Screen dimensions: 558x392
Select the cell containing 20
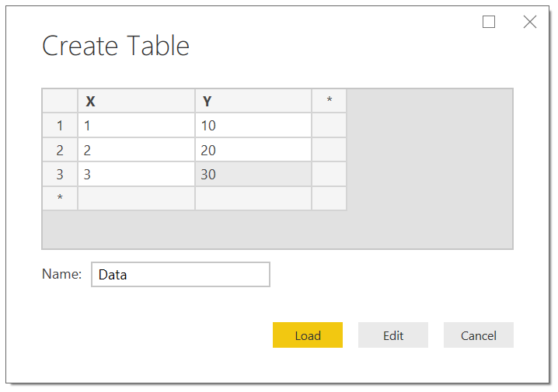pyautogui.click(x=253, y=150)
